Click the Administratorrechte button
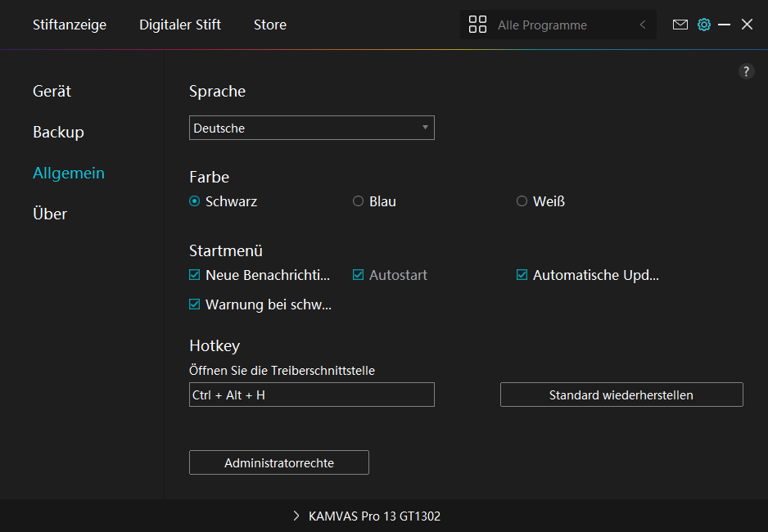768x532 pixels. pos(278,462)
